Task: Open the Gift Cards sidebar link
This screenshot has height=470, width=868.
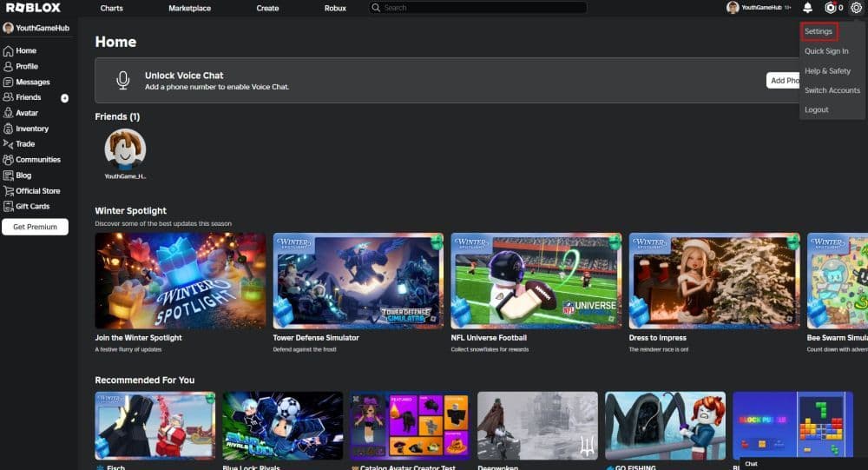Action: click(x=33, y=206)
